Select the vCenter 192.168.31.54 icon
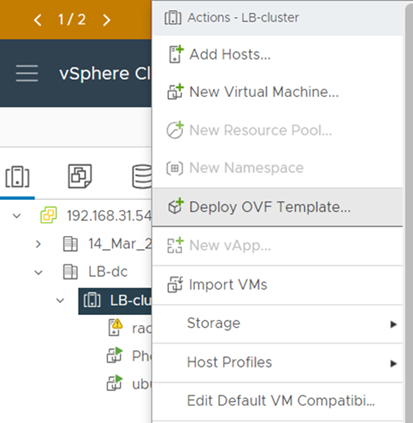Image resolution: width=413 pixels, height=423 pixels. coord(49,215)
